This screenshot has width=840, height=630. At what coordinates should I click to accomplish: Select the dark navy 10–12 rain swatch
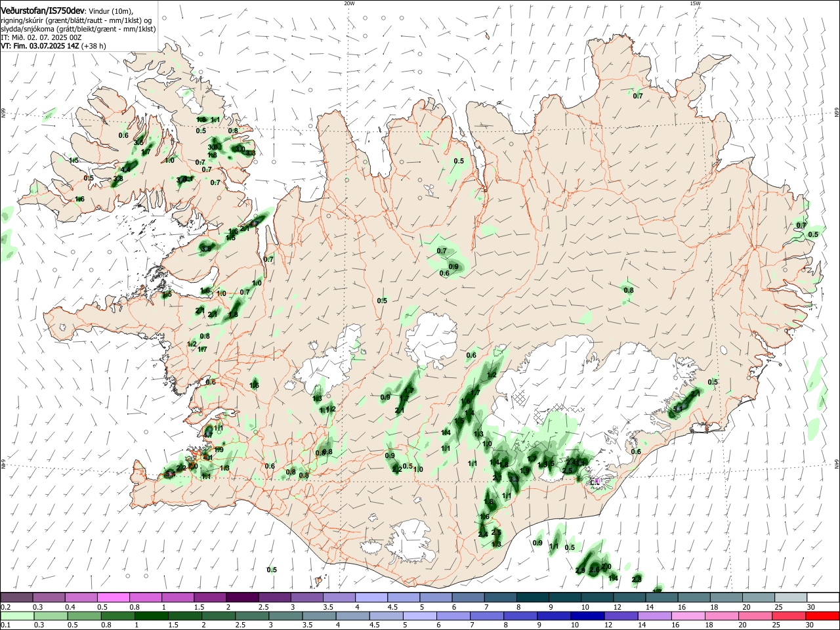click(x=586, y=616)
